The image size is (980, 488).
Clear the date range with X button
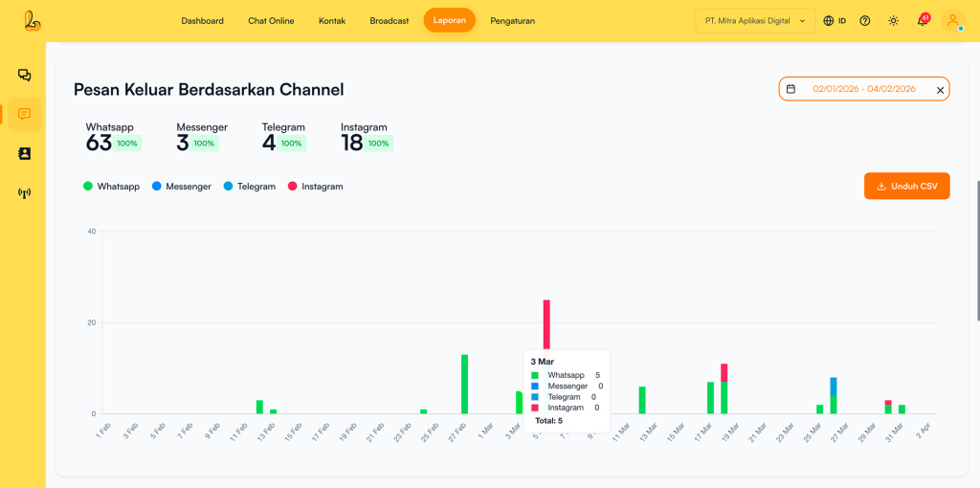point(940,90)
